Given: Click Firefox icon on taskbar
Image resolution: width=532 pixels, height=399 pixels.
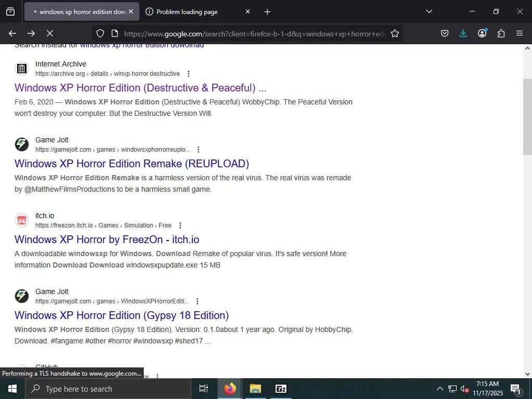Looking at the screenshot, I should tap(230, 389).
